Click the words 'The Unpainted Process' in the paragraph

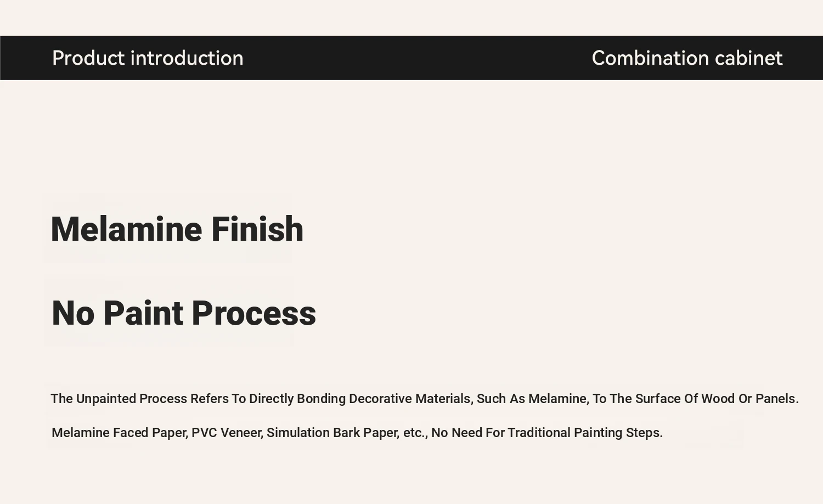[119, 399]
